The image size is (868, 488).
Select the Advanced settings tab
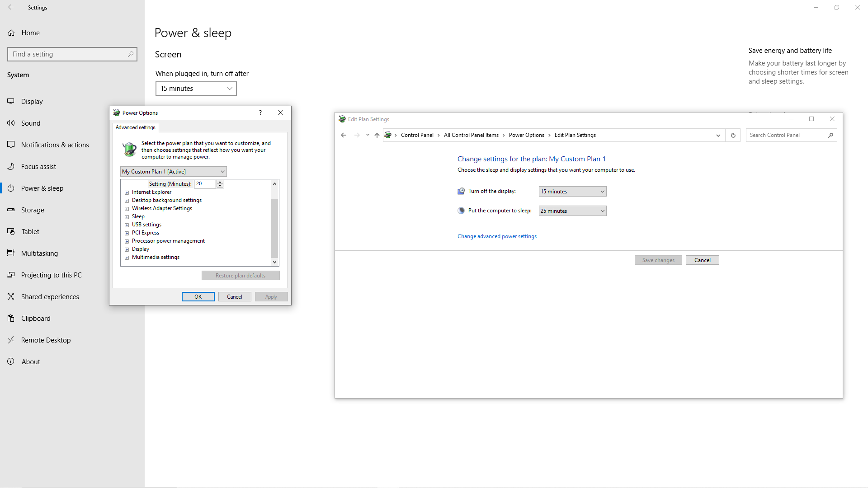(135, 127)
